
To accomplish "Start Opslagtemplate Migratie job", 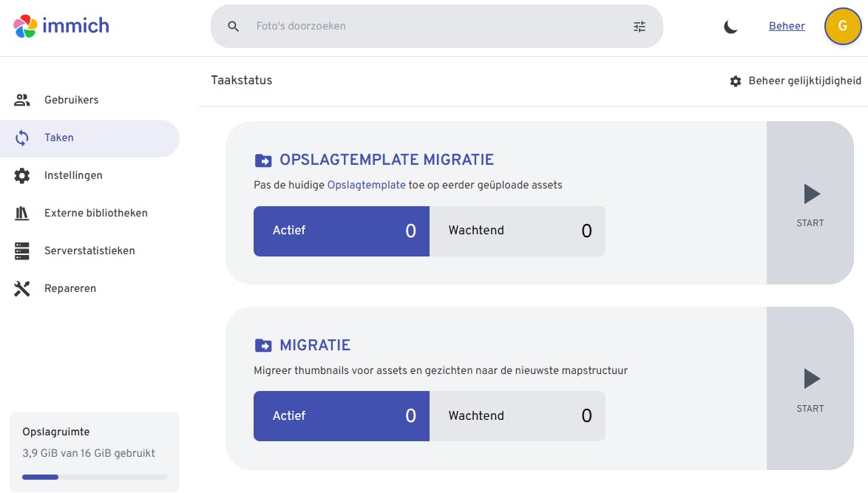I will tap(810, 203).
